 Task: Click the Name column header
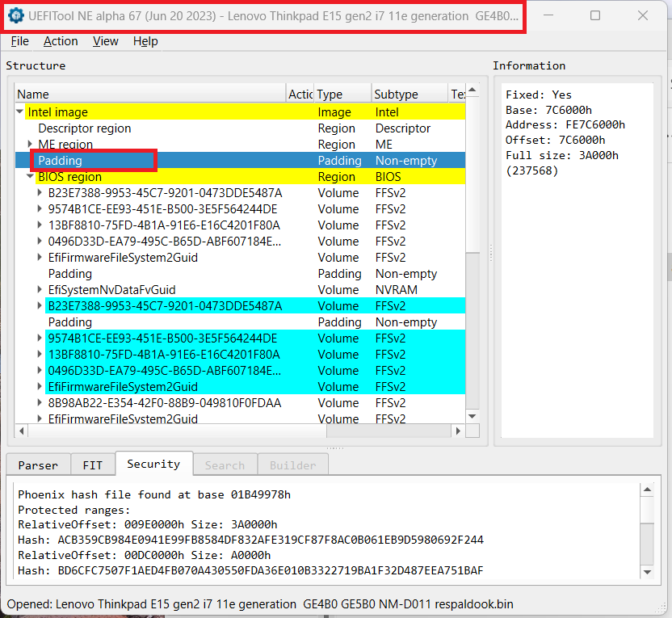point(150,94)
